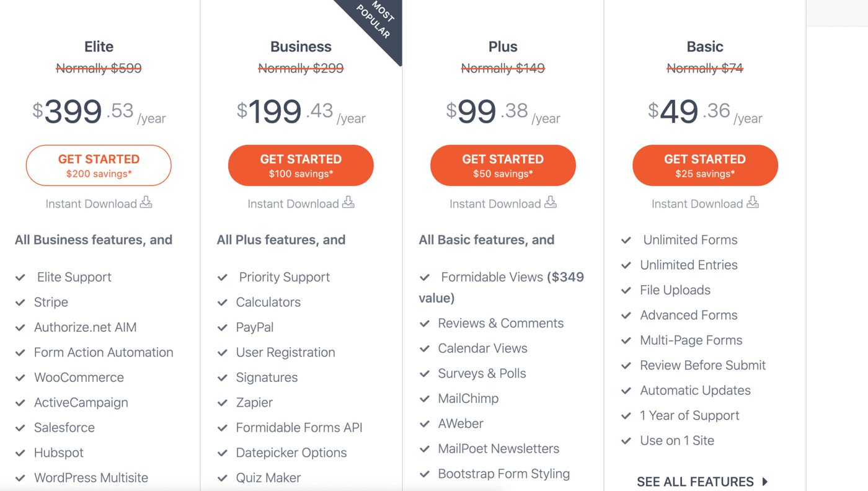Click the Basic plan download icon

[x=753, y=203]
